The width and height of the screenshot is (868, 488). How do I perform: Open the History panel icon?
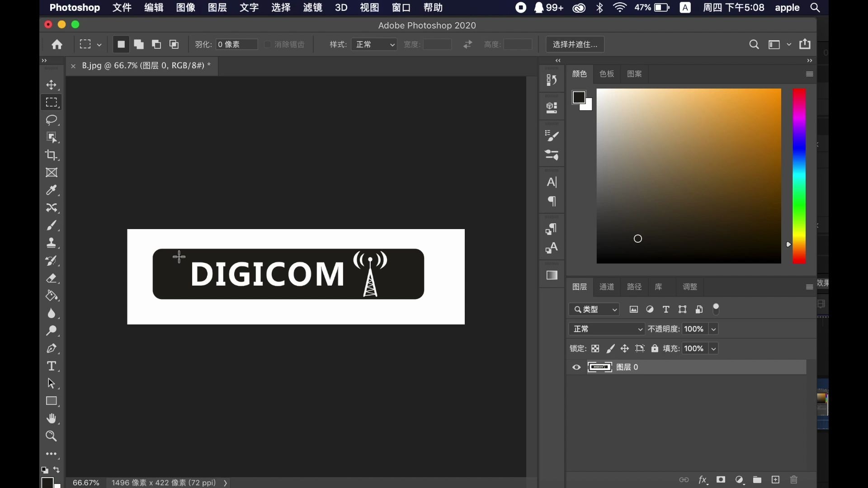click(552, 80)
